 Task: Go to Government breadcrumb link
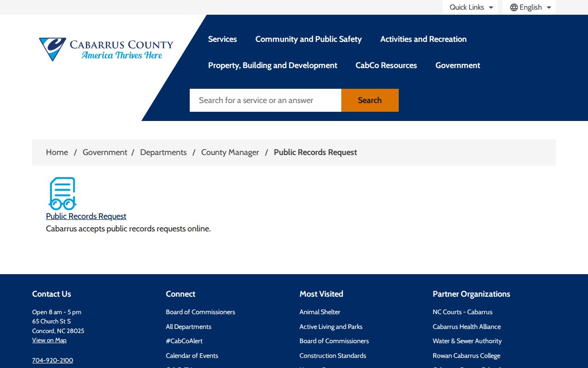point(105,152)
